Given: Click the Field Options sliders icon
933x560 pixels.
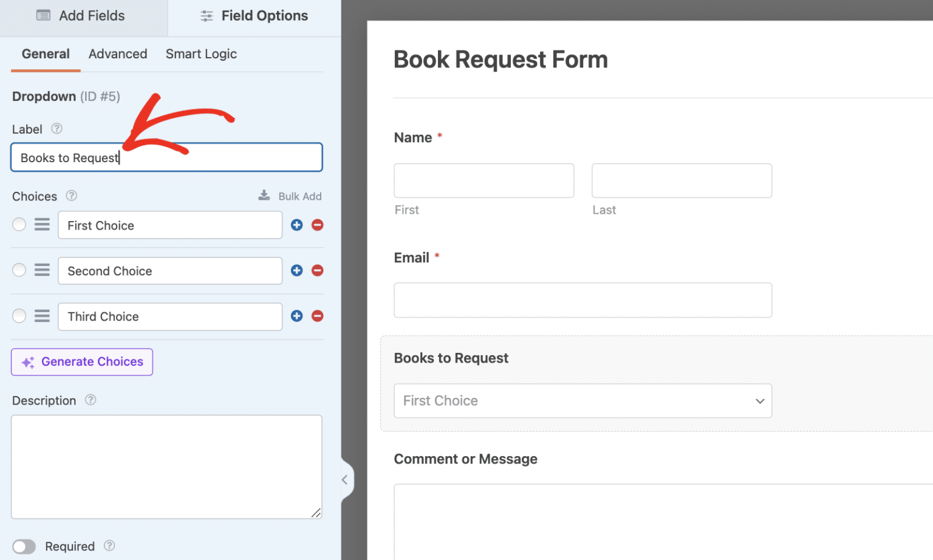Looking at the screenshot, I should pyautogui.click(x=206, y=16).
